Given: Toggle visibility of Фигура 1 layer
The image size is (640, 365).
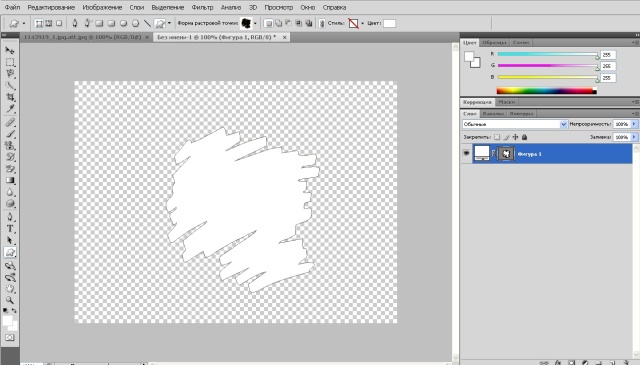Looking at the screenshot, I should pyautogui.click(x=466, y=154).
